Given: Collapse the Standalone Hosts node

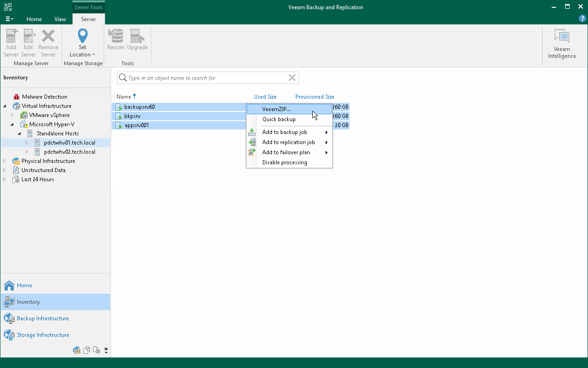Looking at the screenshot, I should coord(20,134).
